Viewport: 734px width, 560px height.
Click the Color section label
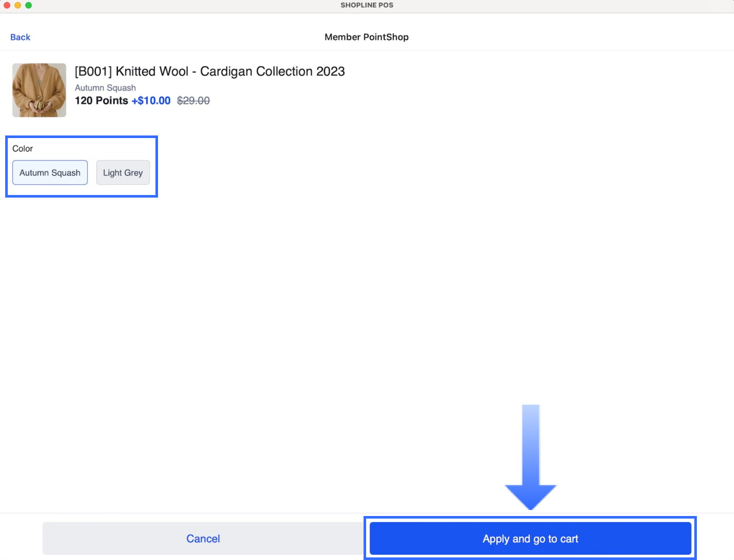[22, 148]
